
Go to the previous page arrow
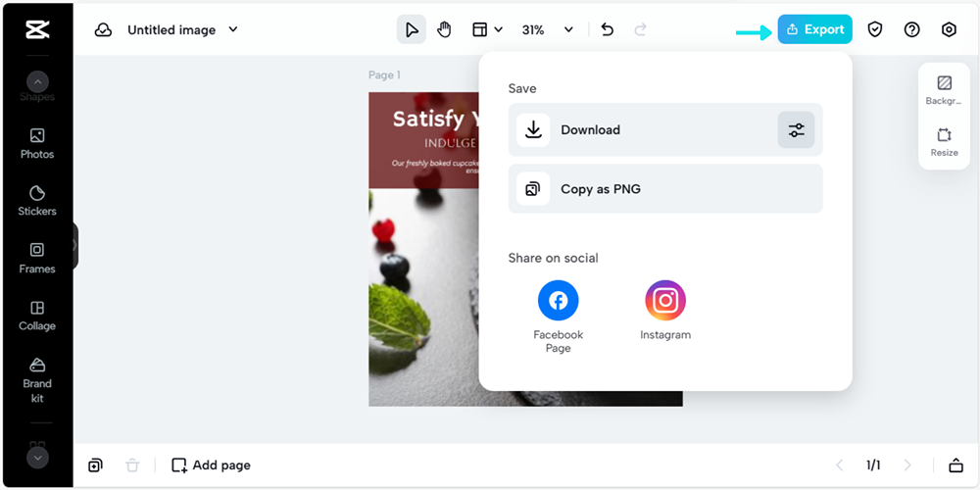click(x=840, y=465)
